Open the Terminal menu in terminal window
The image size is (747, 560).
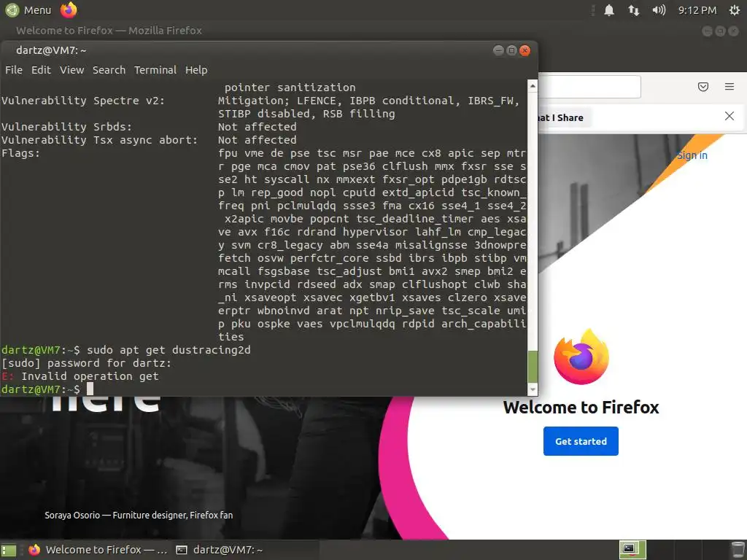click(155, 70)
